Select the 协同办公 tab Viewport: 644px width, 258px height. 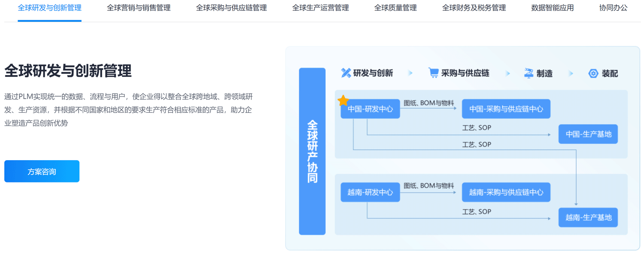tap(613, 8)
